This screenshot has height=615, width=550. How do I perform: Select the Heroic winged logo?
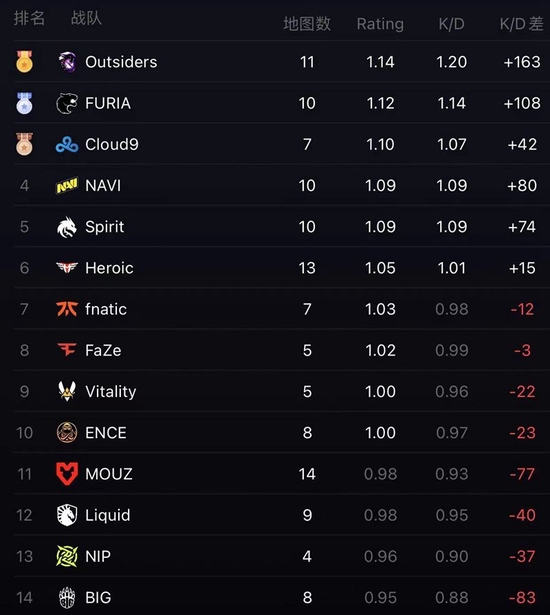click(x=67, y=268)
